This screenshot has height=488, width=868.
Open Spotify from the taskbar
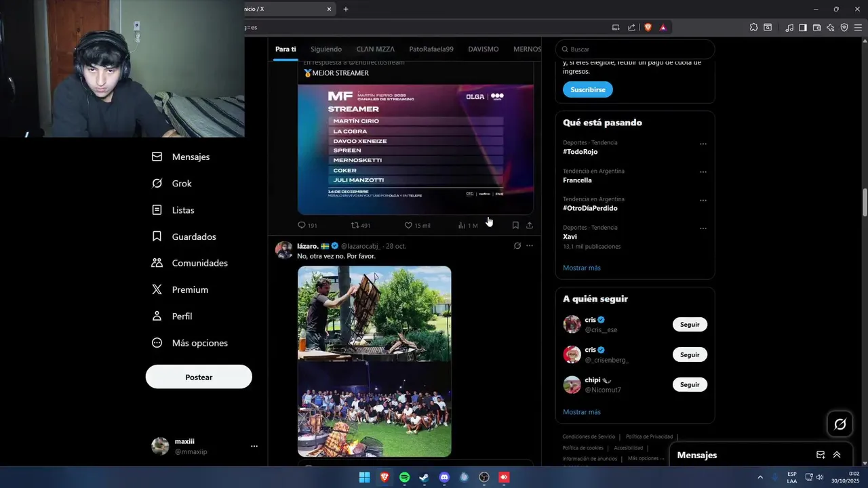(x=405, y=477)
